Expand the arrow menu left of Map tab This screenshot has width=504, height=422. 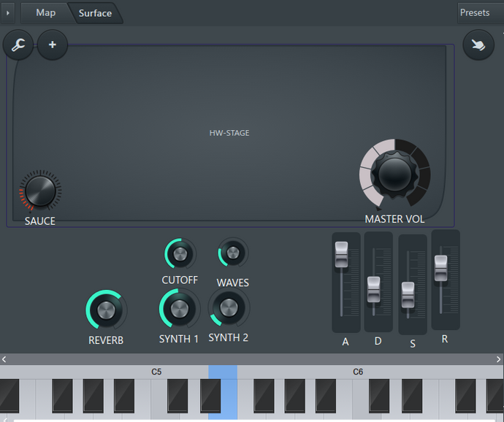click(x=8, y=13)
